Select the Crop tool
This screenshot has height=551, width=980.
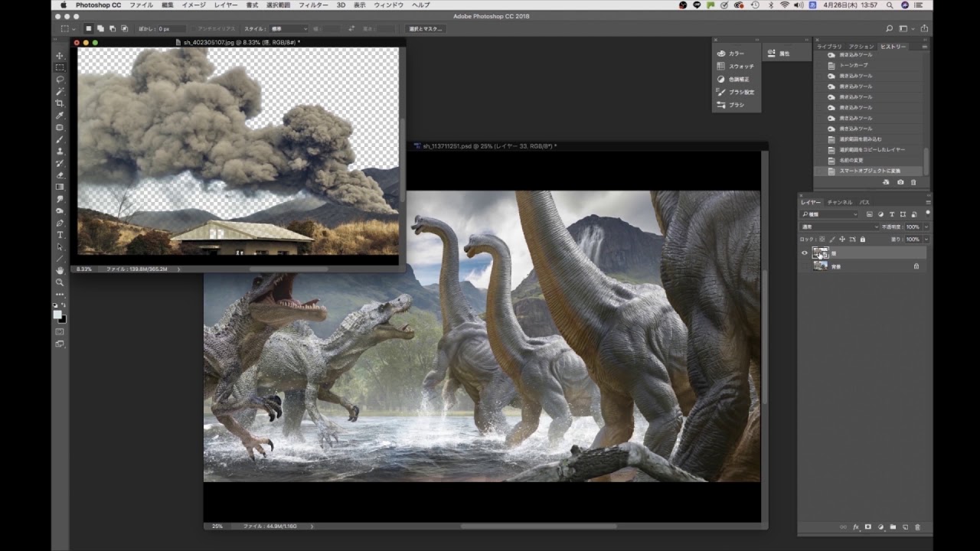[x=60, y=103]
